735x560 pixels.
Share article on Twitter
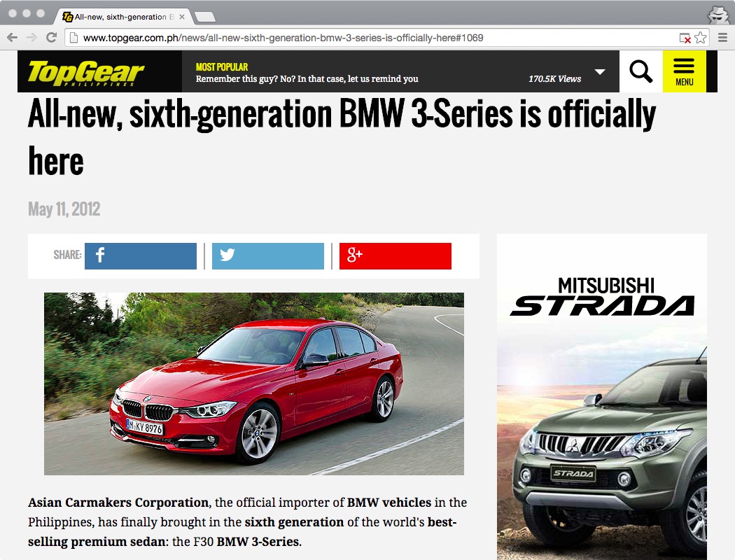pos(267,256)
